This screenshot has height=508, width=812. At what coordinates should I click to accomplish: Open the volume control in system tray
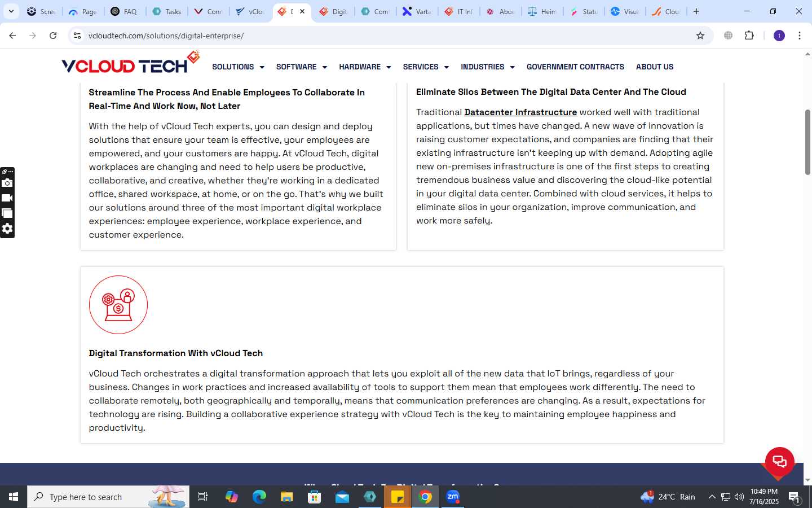pyautogui.click(x=739, y=497)
